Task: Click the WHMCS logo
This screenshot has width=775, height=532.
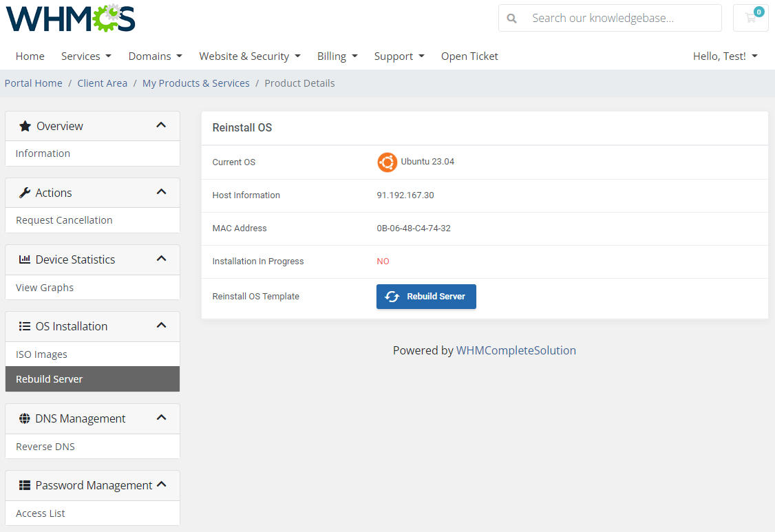Action: point(69,19)
